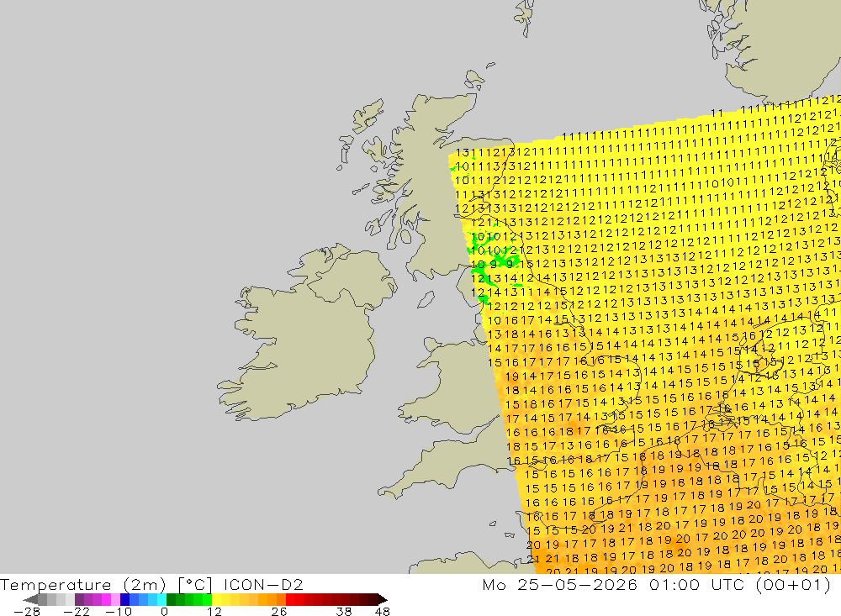The height and width of the screenshot is (616, 841).
Task: Click the -22 legend label
Action: [x=77, y=611]
